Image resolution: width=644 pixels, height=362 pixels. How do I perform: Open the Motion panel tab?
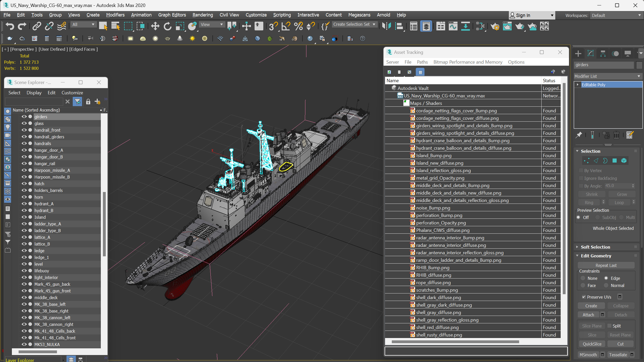pos(615,53)
